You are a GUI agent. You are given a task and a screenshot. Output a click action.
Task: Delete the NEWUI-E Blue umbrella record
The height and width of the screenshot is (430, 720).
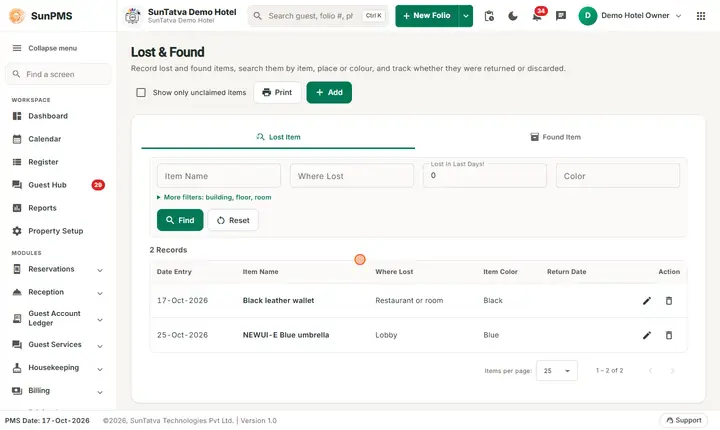pyautogui.click(x=669, y=335)
